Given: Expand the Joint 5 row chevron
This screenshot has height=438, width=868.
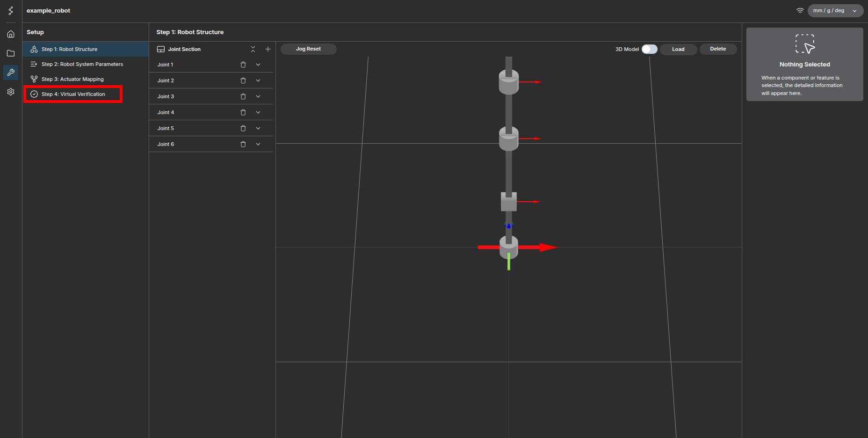Looking at the screenshot, I should pyautogui.click(x=258, y=128).
